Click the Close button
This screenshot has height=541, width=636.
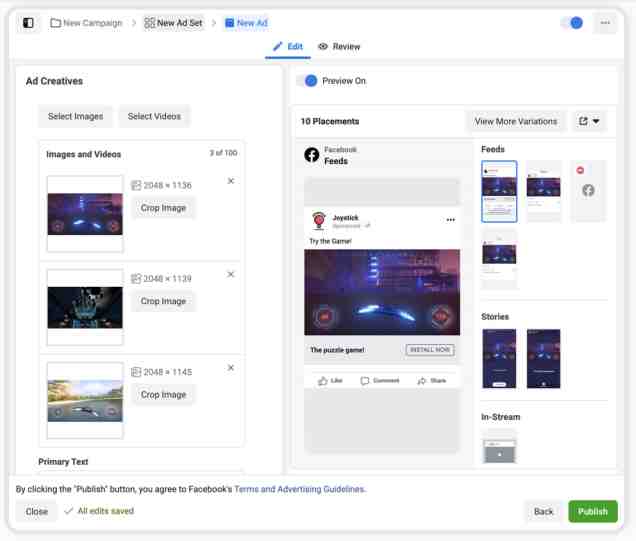(37, 511)
